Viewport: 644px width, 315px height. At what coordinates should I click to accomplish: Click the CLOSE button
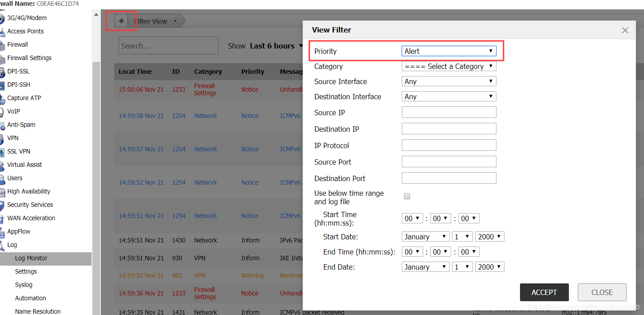tap(602, 292)
